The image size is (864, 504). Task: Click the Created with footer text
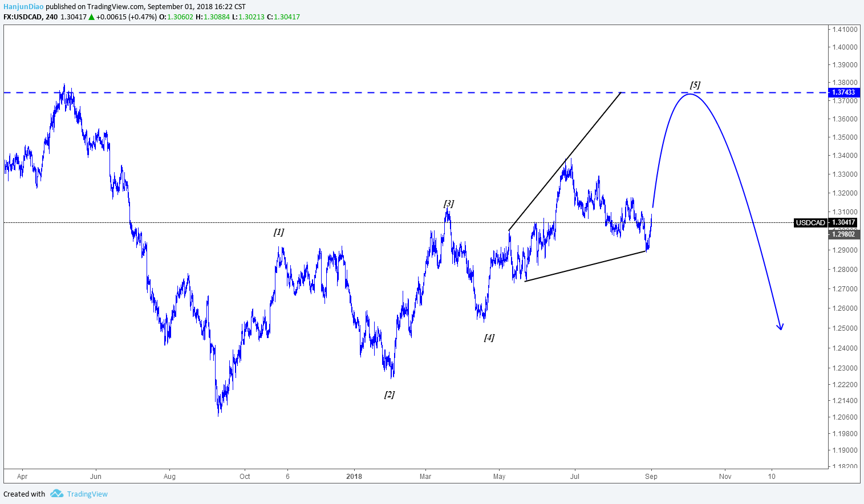pos(25,494)
